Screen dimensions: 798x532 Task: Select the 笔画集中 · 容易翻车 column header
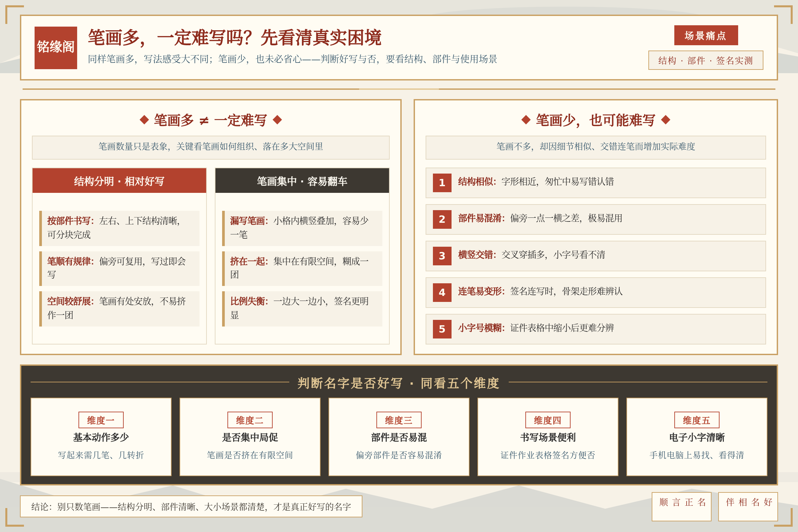302,181
